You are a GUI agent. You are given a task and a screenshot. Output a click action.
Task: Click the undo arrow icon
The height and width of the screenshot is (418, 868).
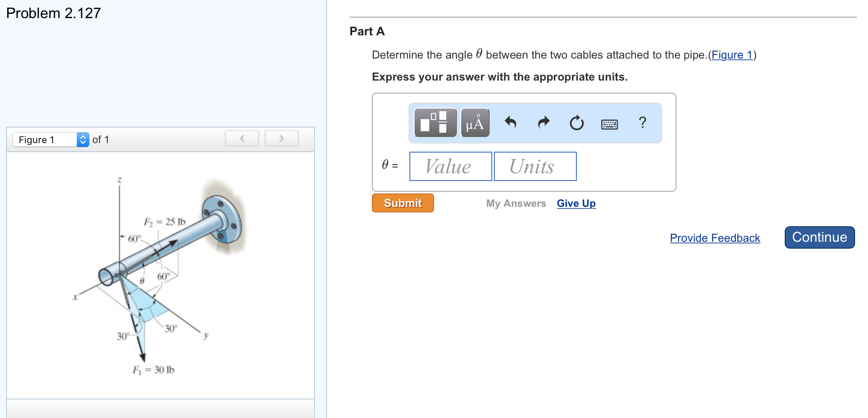point(510,123)
